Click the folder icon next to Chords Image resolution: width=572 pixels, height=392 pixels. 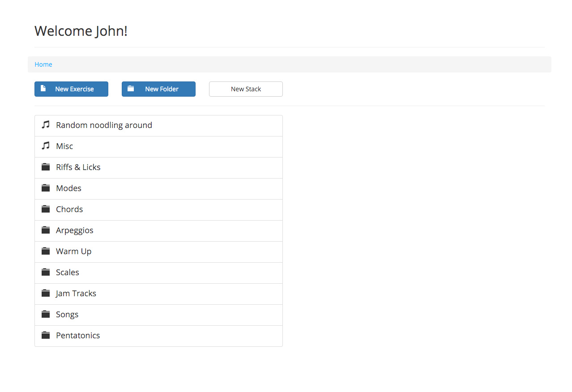pyautogui.click(x=45, y=209)
